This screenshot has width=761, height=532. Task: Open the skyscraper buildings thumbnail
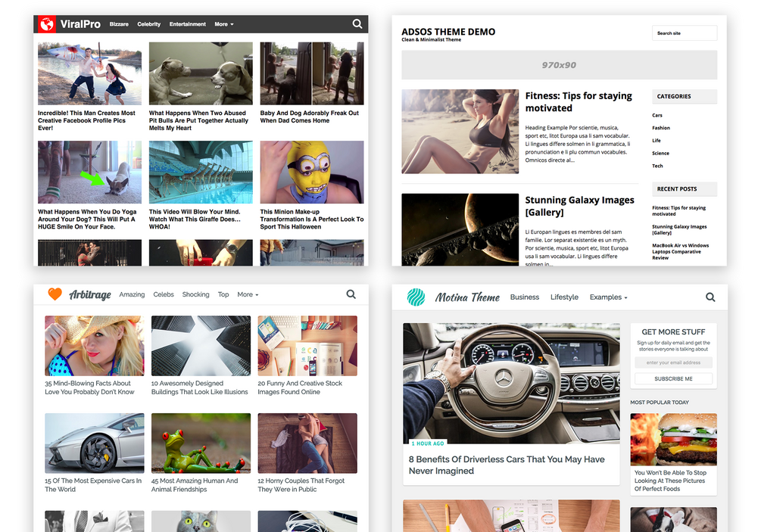[201, 346]
